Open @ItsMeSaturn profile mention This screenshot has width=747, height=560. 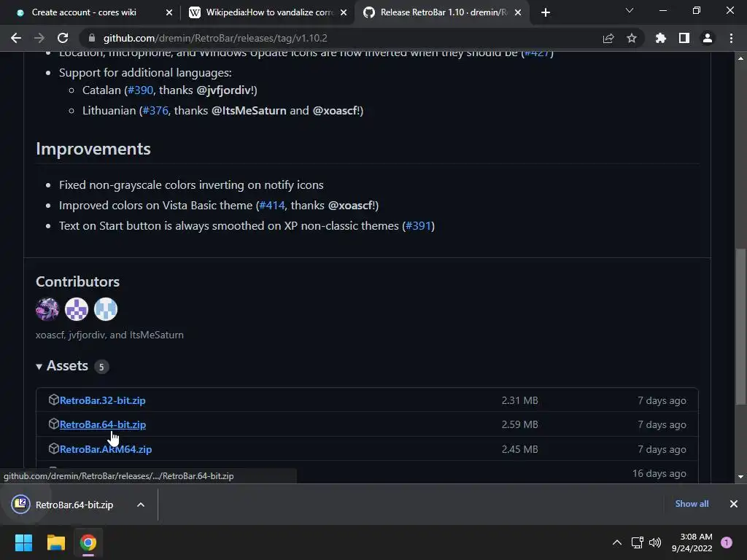point(249,111)
